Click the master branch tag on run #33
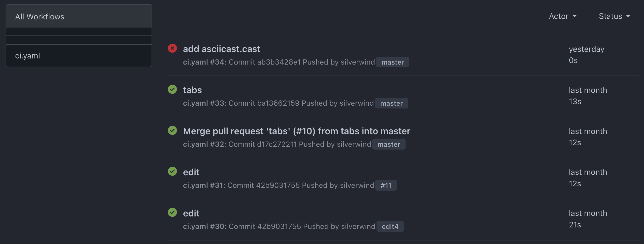 click(x=392, y=103)
